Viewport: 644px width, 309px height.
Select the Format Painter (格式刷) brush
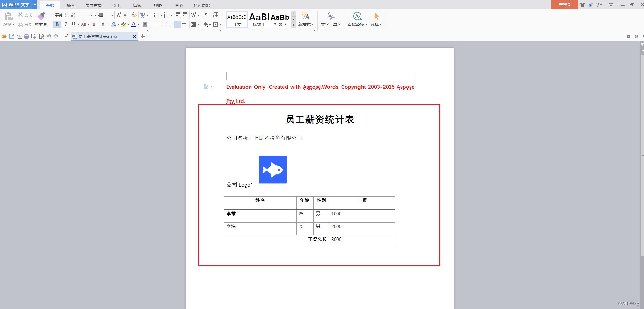coord(41,19)
